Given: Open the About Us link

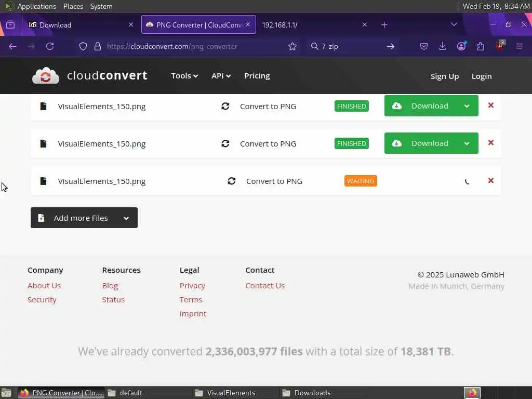Looking at the screenshot, I should tap(44, 286).
